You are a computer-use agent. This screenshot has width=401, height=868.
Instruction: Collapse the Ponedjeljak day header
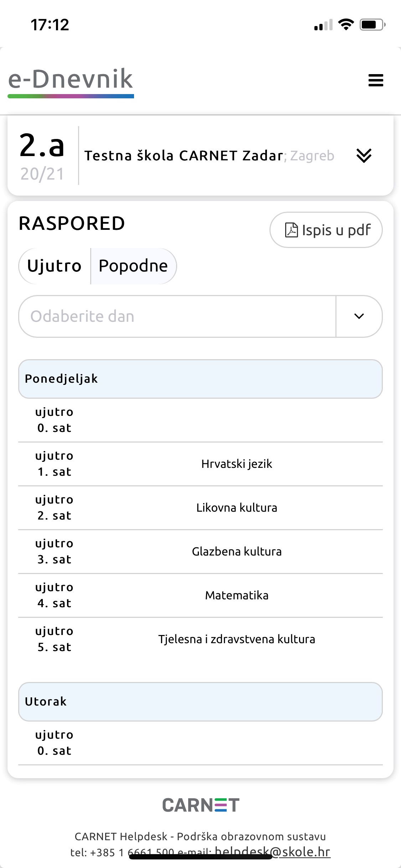point(200,379)
